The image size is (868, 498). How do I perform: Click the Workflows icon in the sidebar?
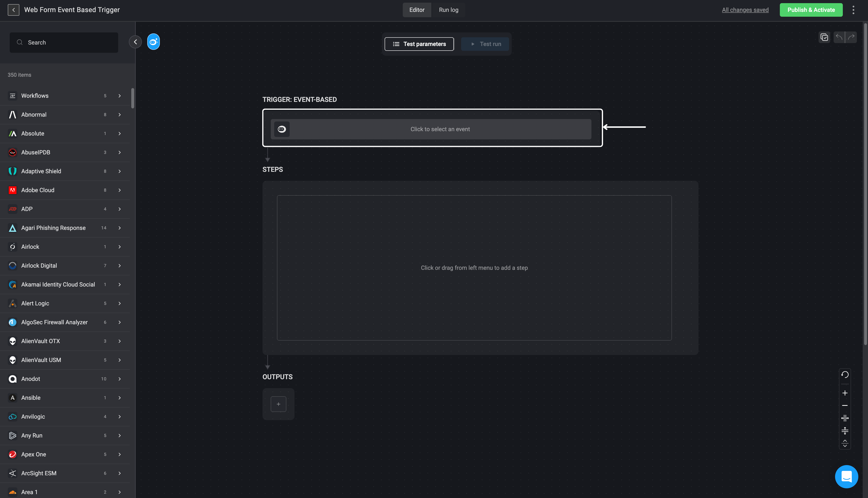point(13,96)
